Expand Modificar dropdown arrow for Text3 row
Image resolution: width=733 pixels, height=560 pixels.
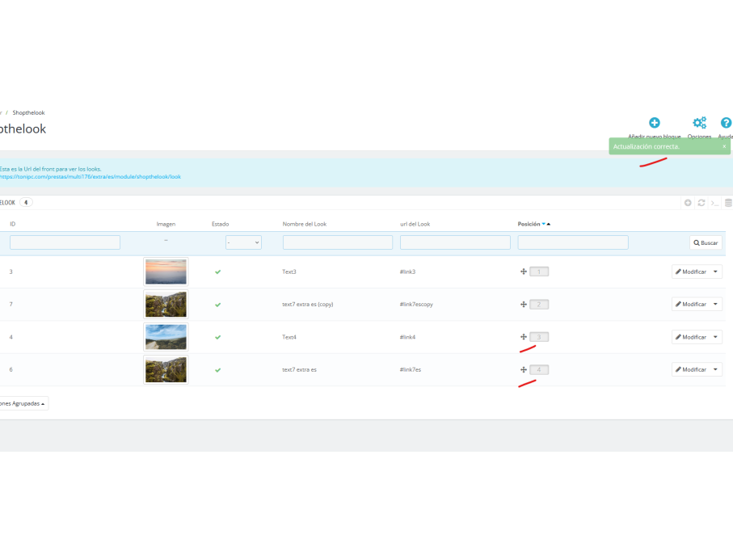pos(715,272)
